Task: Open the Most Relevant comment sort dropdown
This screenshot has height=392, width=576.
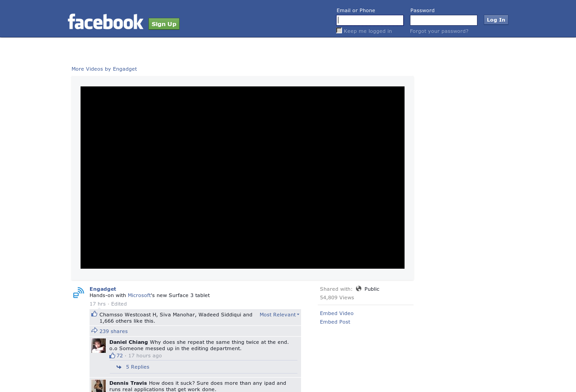Action: (x=279, y=315)
